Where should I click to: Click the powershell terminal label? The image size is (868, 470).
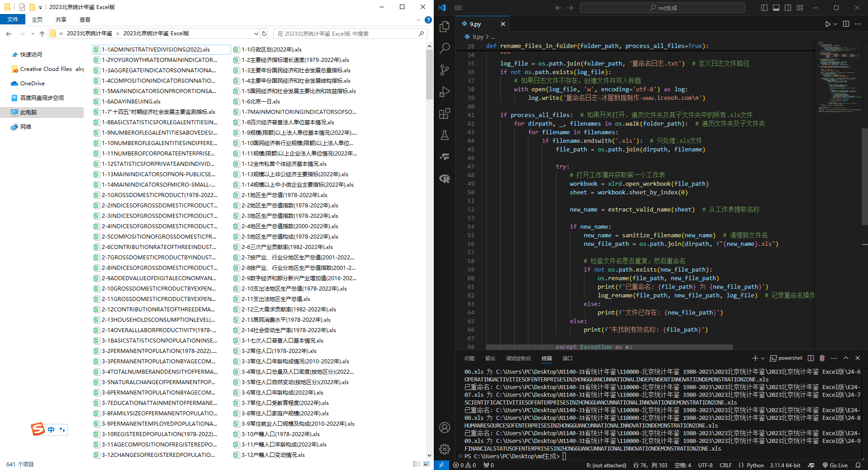pos(787,358)
